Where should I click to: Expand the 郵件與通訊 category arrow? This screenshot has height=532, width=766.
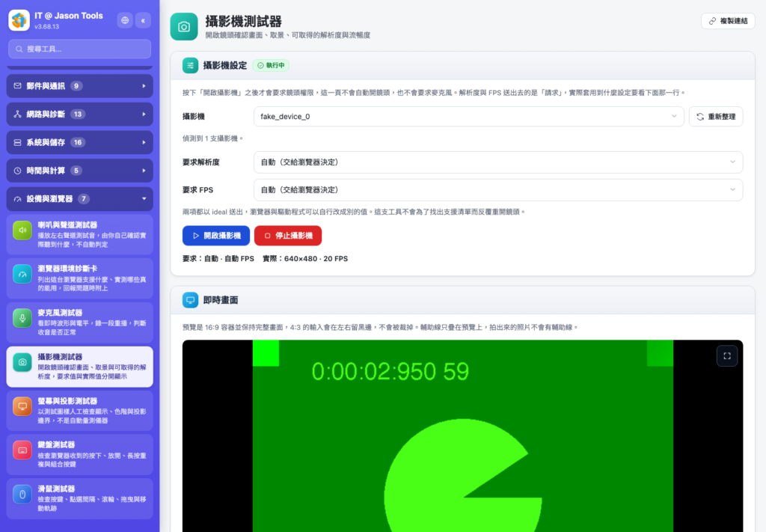tap(144, 86)
